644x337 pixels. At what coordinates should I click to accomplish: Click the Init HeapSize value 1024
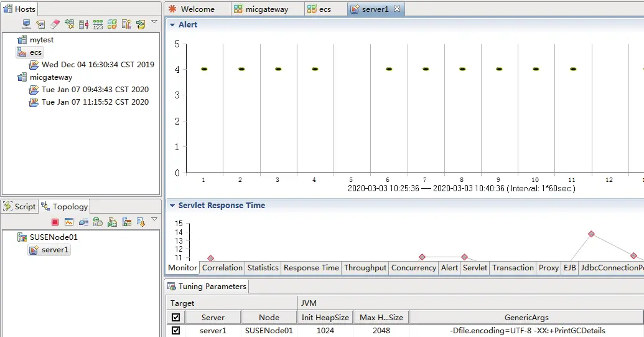point(325,330)
